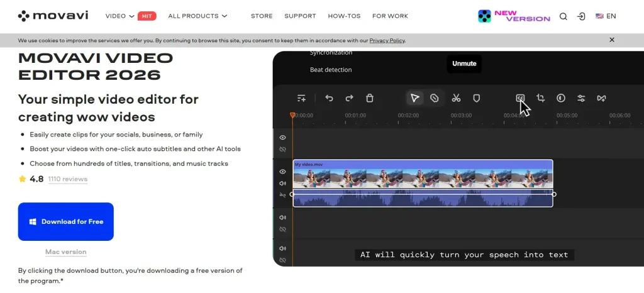Click the undo arrow in timeline toolbar
644x293 pixels.
click(x=329, y=98)
